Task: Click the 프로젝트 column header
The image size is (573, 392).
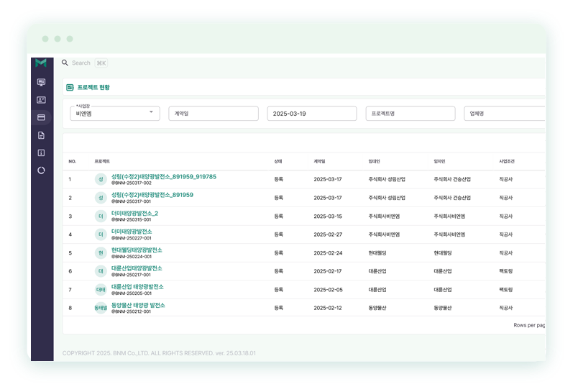Action: [x=102, y=161]
